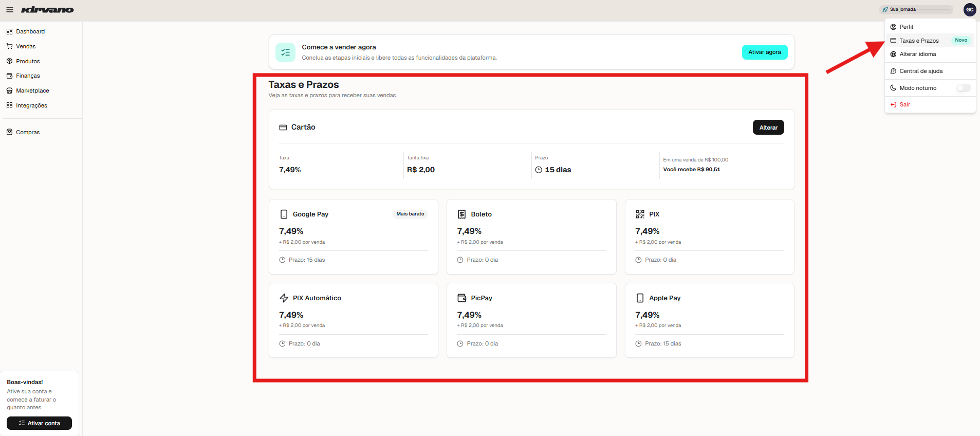Click the checklist icon beside Comece a vender agora
The width and height of the screenshot is (980, 436).
click(x=285, y=52)
